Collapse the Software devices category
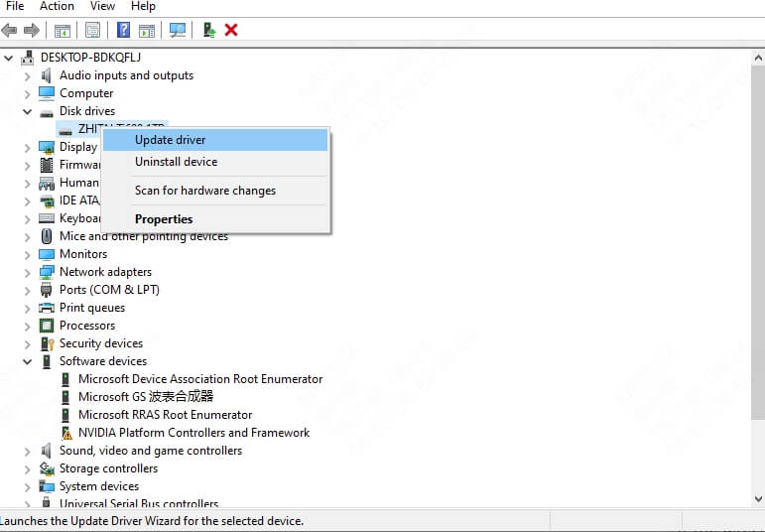765x532 pixels. point(28,361)
